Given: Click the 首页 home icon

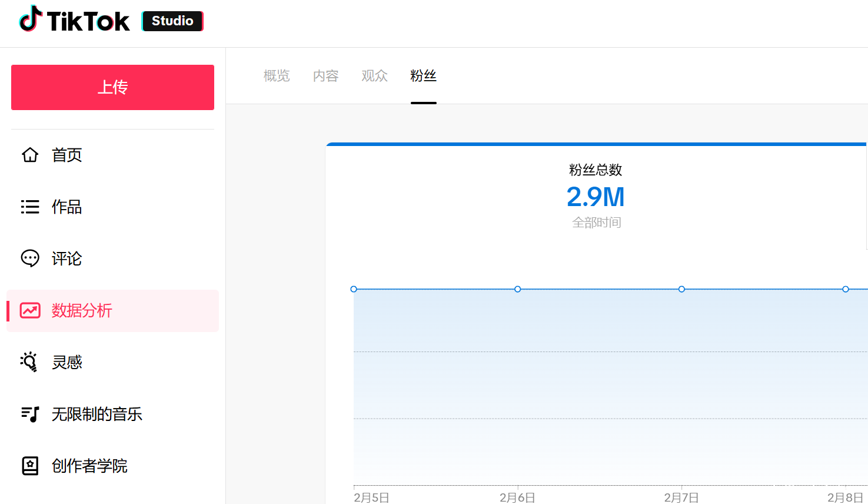Looking at the screenshot, I should click(30, 155).
